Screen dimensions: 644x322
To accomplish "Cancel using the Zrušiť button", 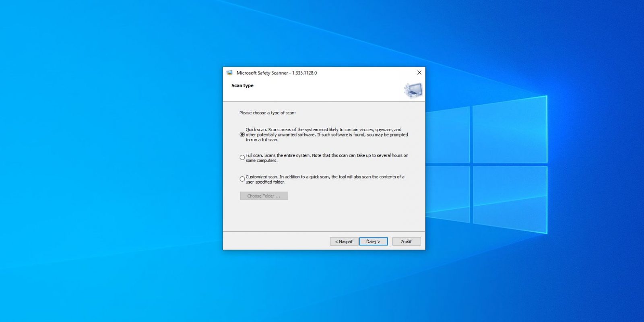I will (407, 242).
